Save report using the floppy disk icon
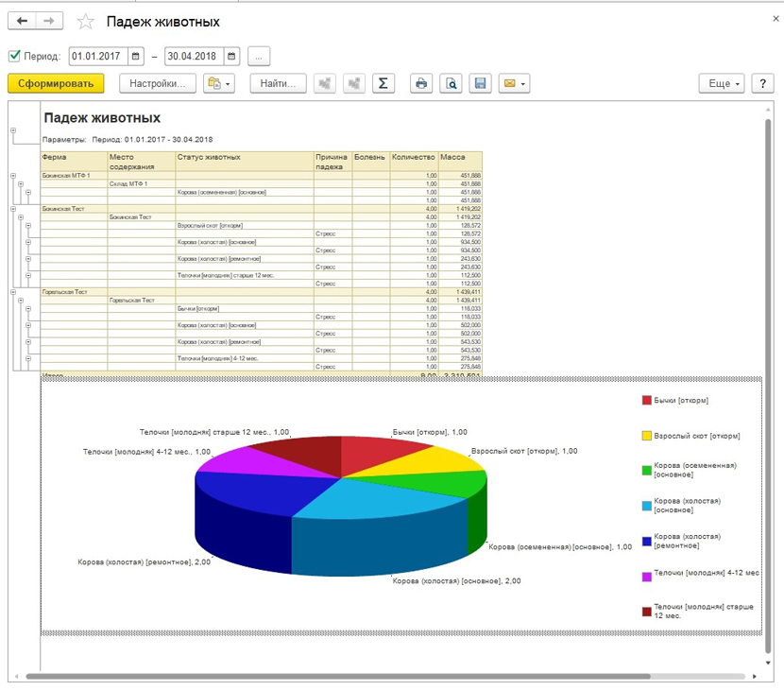The image size is (784, 690). pos(481,83)
